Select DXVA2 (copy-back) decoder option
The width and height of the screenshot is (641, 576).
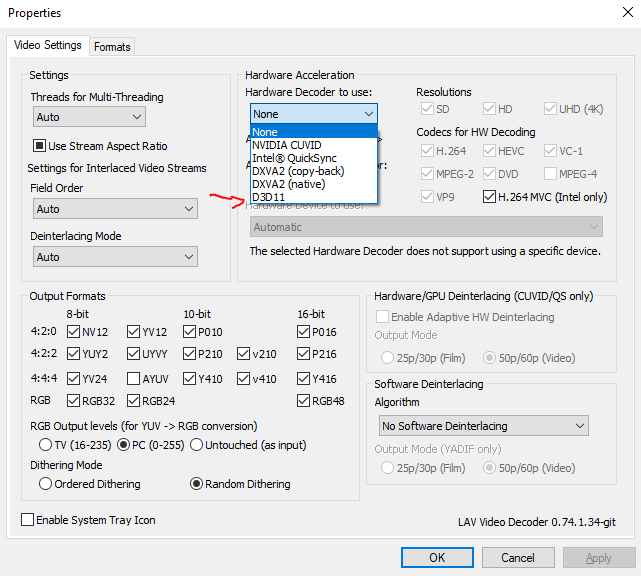click(314, 171)
